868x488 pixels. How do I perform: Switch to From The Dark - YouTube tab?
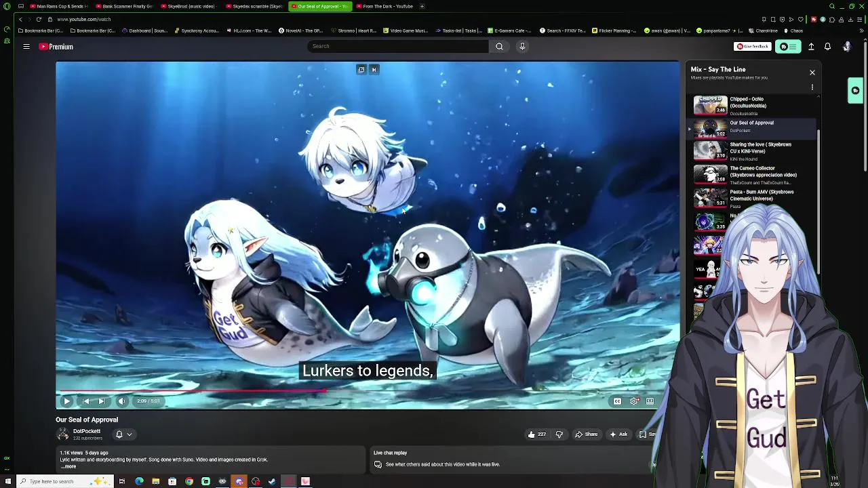pyautogui.click(x=384, y=6)
